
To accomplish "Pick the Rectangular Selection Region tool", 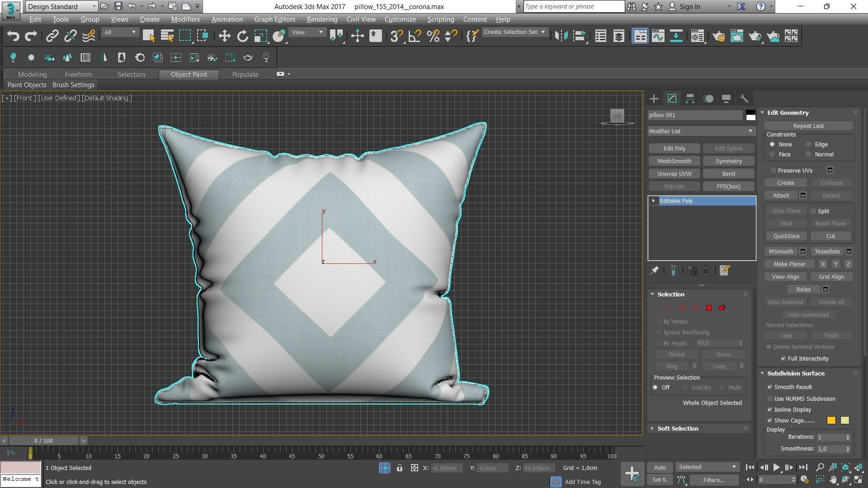I will pos(185,36).
